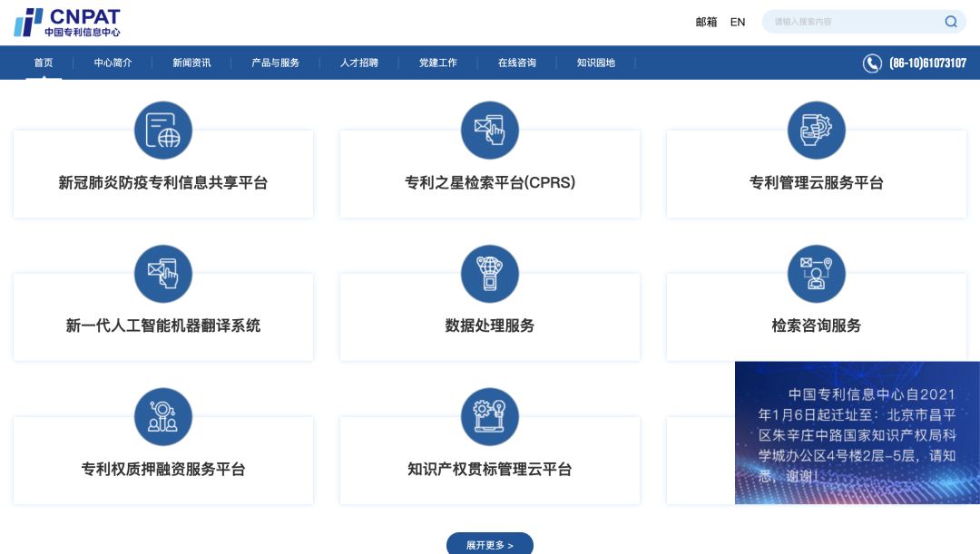The width and height of the screenshot is (980, 554).
Task: Select the 专利权质押融资服务平台 icon
Action: pyautogui.click(x=163, y=416)
